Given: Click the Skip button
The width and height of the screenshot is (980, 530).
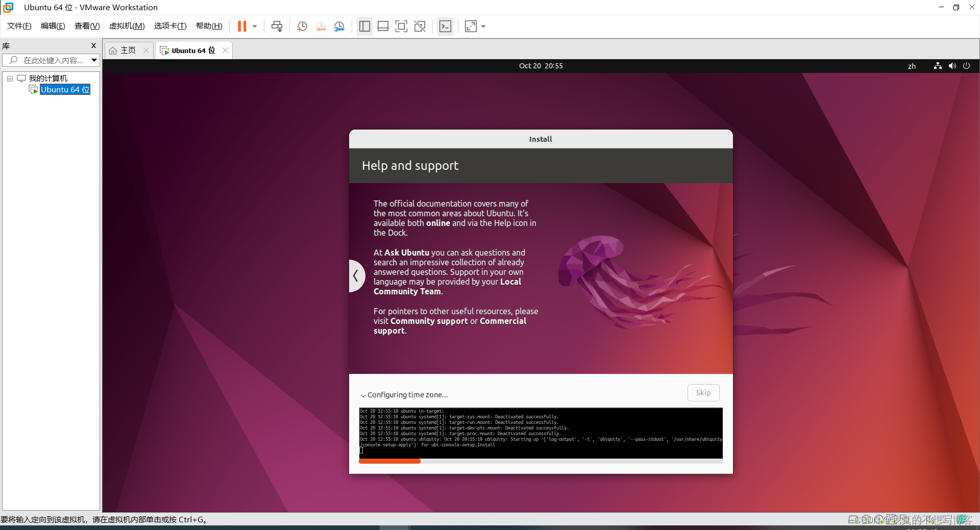Looking at the screenshot, I should 703,393.
